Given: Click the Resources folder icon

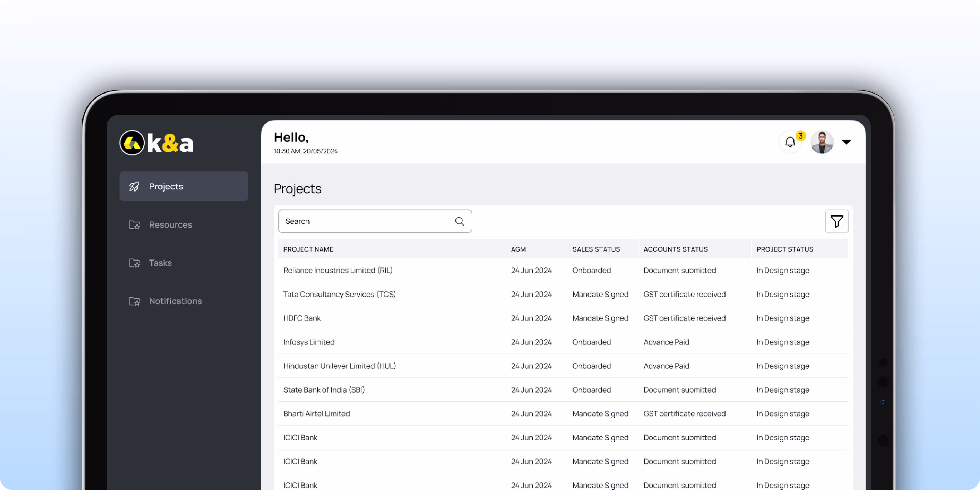Looking at the screenshot, I should click(x=134, y=225).
